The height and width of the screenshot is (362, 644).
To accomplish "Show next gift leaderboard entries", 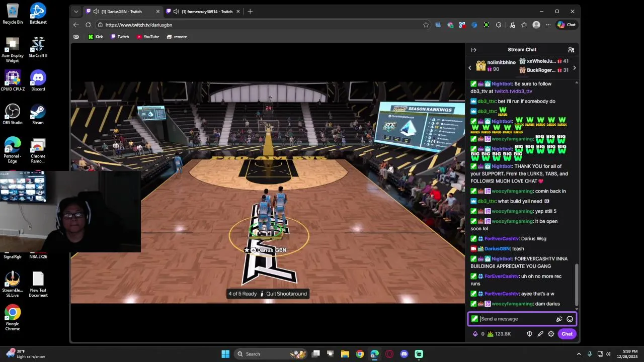I will click(575, 68).
